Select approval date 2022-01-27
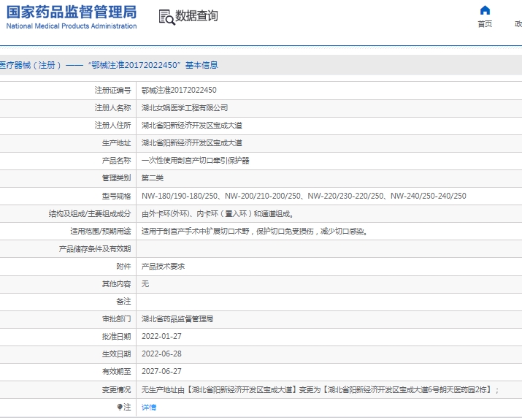 pyautogui.click(x=161, y=336)
